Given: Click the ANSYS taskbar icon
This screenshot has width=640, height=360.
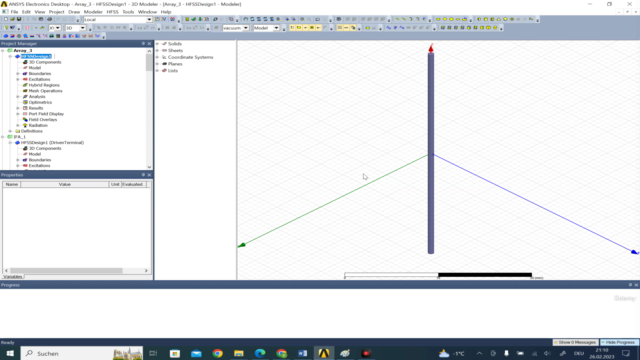Looking at the screenshot, I should tap(324, 353).
